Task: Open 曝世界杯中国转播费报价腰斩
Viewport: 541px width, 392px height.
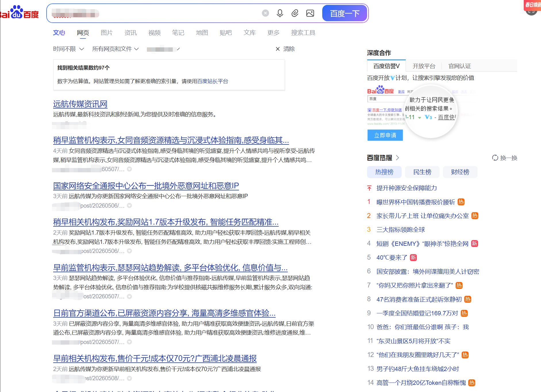Action: 416,202
